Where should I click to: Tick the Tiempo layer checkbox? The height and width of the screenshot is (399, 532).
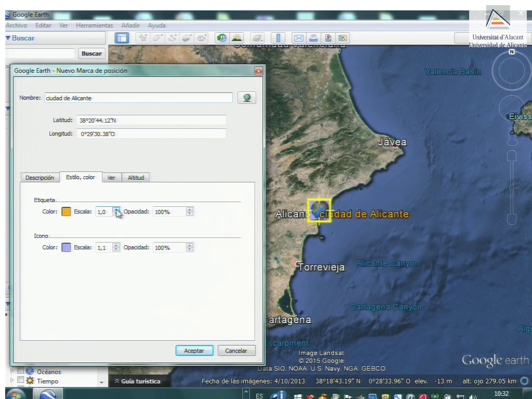click(x=20, y=380)
